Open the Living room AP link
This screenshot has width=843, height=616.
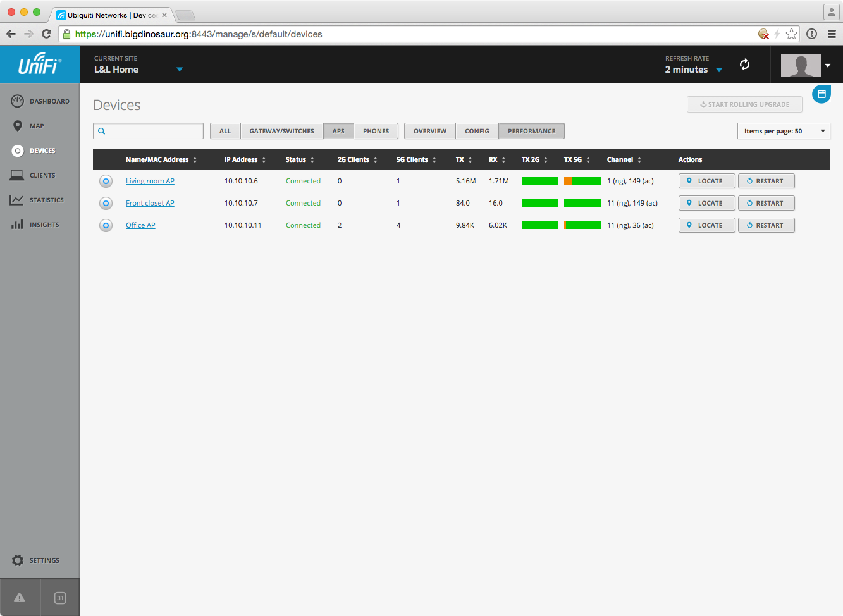[150, 181]
